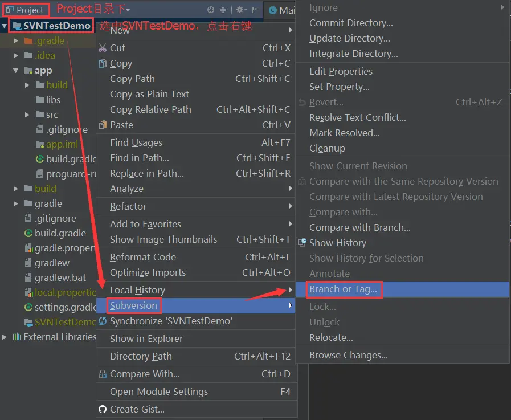Image resolution: width=511 pixels, height=420 pixels.
Task: Click the Copy icon in the context menu
Action: 103,63
